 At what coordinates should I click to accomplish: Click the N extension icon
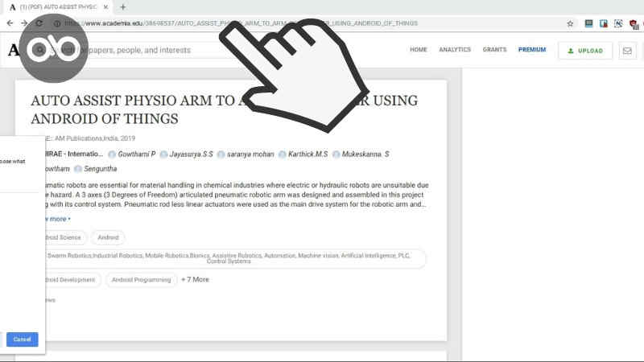coord(618,23)
